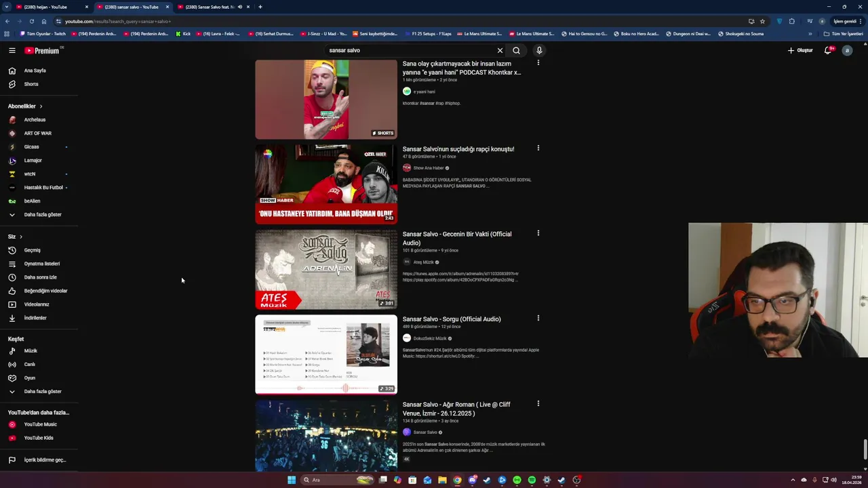The image size is (868, 488).
Task: Open the Discord icon in taskbar
Action: tap(472, 480)
